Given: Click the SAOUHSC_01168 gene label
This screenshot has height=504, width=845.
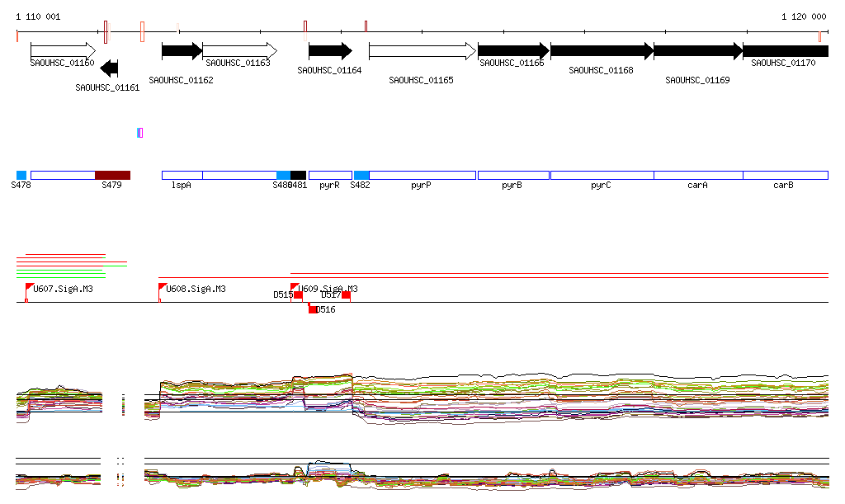Looking at the screenshot, I should [601, 71].
